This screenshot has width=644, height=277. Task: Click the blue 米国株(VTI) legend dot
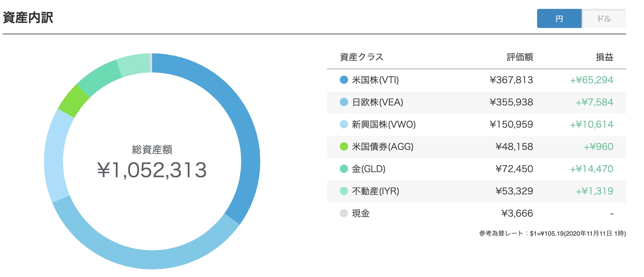(344, 80)
